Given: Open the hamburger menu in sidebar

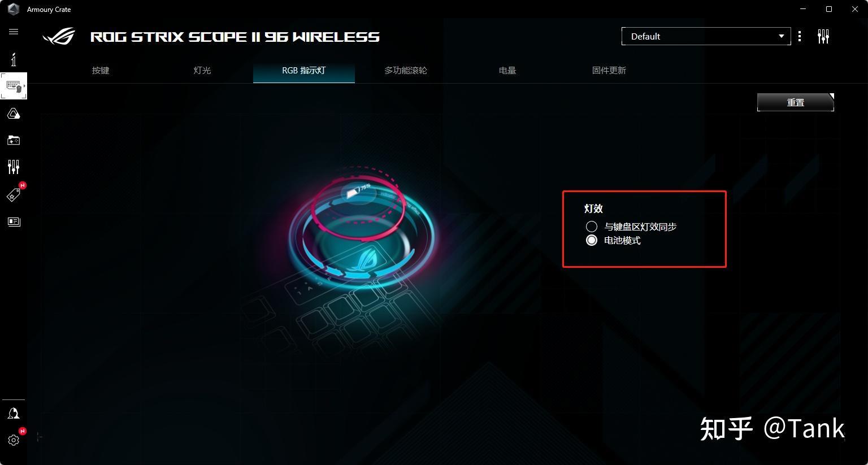Looking at the screenshot, I should [14, 32].
